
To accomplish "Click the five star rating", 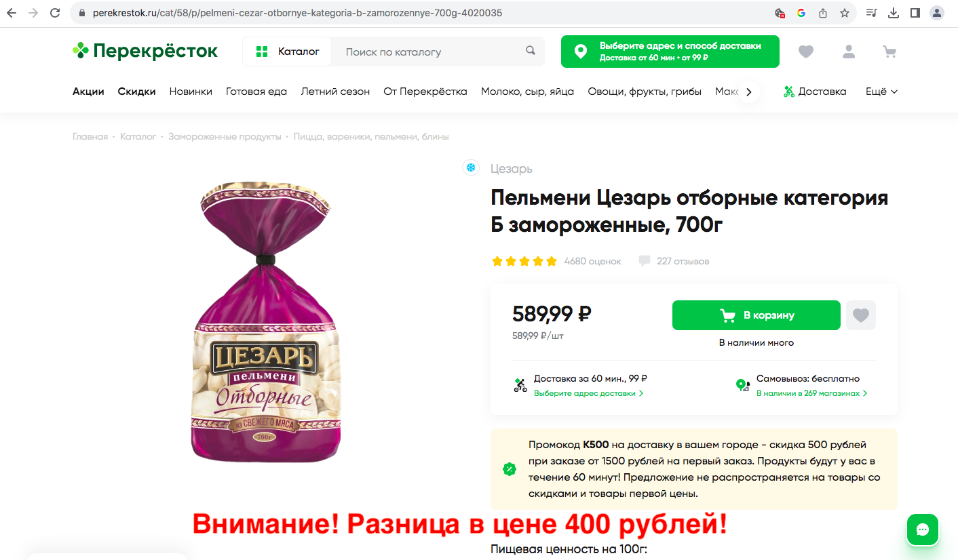I will click(x=524, y=261).
